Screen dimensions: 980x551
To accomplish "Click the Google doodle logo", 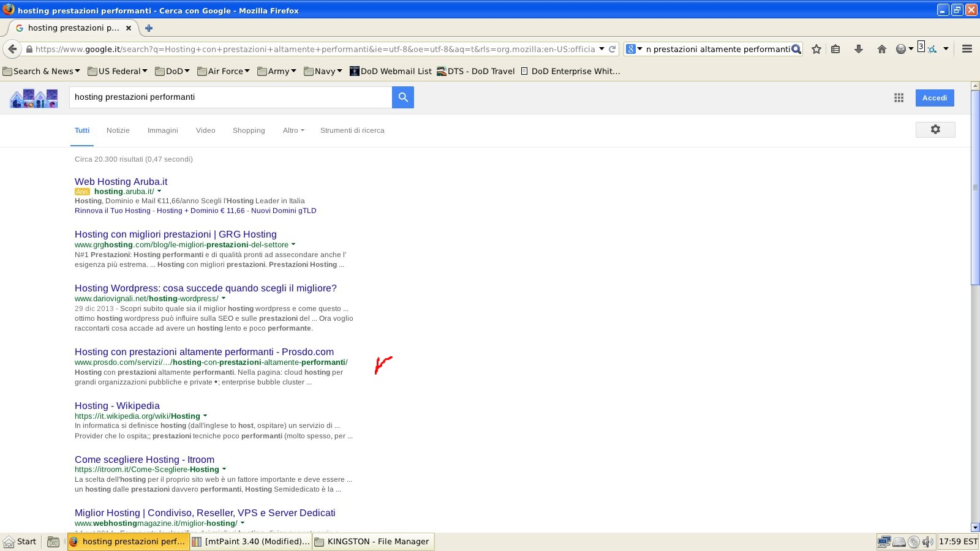I will coord(34,98).
